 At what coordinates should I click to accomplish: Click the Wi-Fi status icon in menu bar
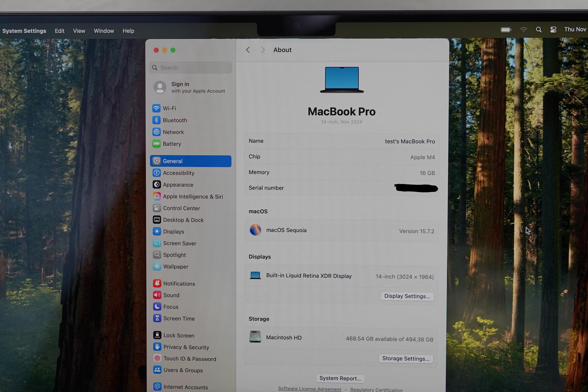(x=523, y=30)
